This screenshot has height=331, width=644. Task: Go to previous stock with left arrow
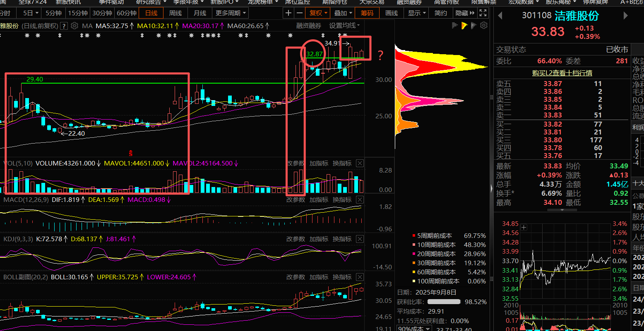[x=500, y=16]
